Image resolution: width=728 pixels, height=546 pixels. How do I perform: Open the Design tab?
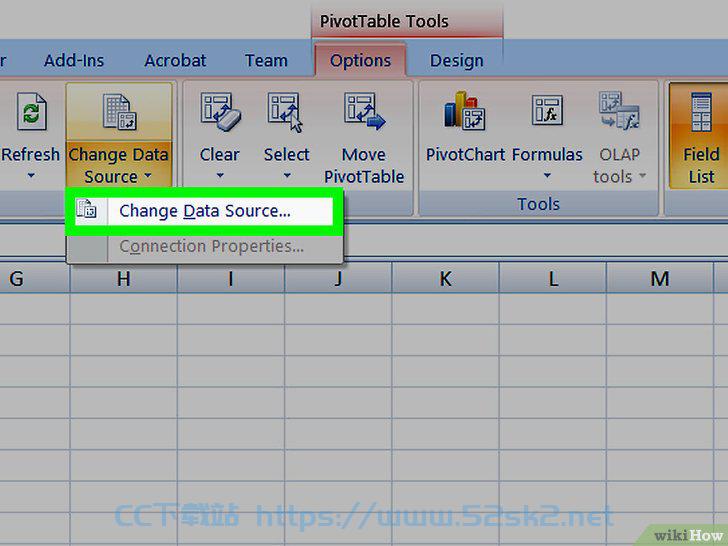coord(456,61)
